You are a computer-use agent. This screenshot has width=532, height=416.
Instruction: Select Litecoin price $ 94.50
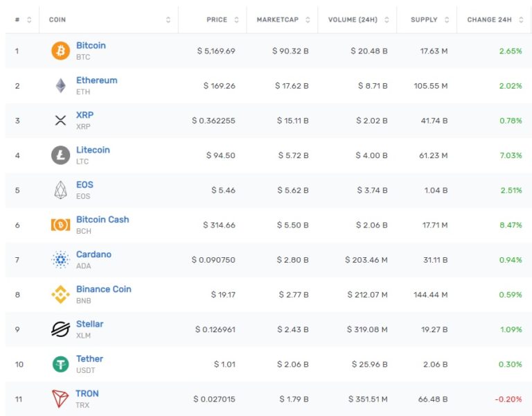[x=220, y=155]
